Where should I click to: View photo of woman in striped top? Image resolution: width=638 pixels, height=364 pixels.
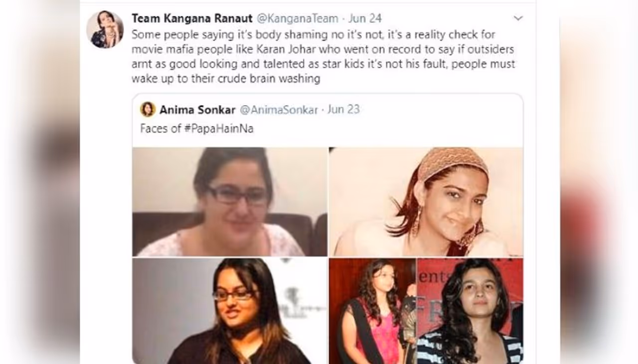pyautogui.click(x=470, y=311)
